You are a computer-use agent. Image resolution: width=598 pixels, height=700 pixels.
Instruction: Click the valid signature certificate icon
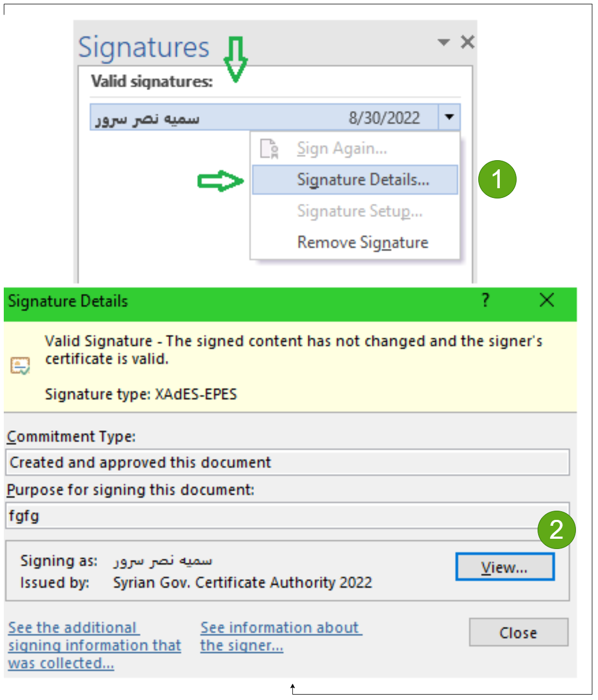coord(20,366)
